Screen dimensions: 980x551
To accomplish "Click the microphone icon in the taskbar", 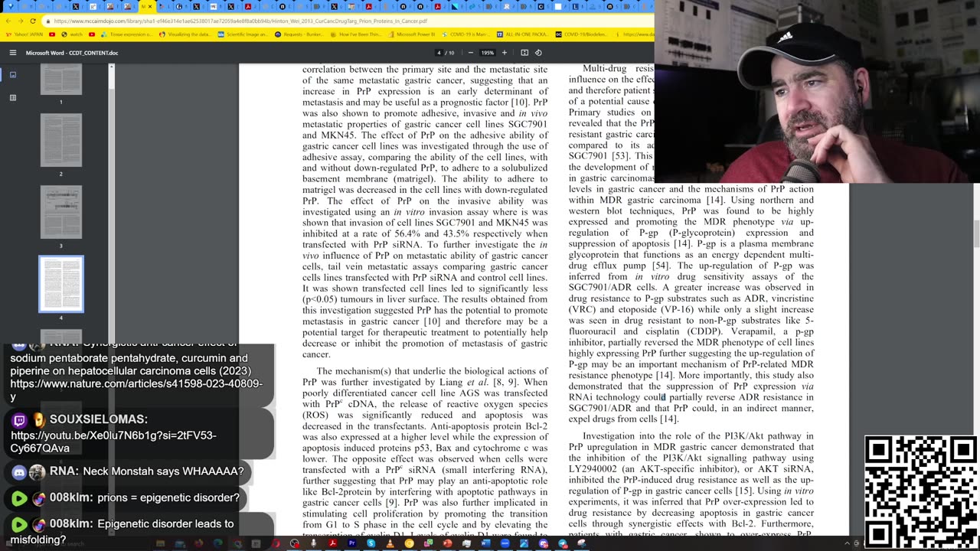I will [313, 543].
